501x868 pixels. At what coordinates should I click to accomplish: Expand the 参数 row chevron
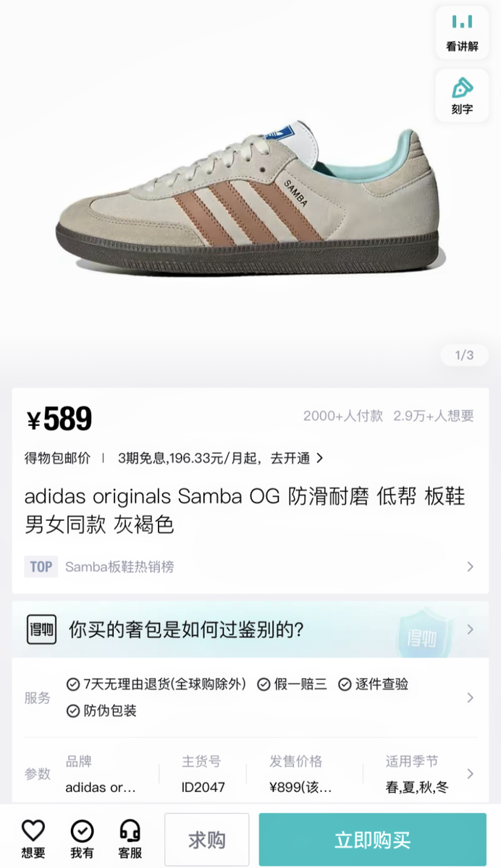[x=471, y=774]
